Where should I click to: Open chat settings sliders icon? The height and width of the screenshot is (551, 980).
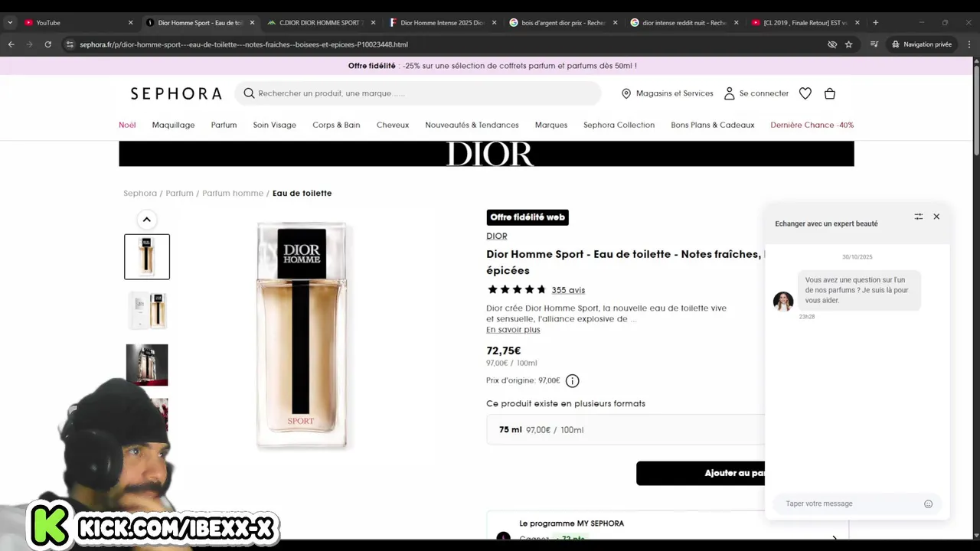(918, 217)
